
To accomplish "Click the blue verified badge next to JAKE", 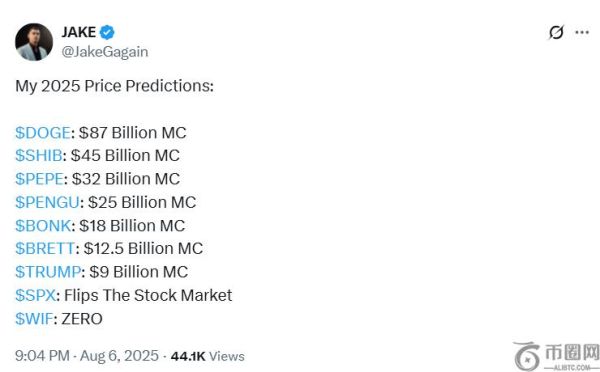I will click(107, 33).
